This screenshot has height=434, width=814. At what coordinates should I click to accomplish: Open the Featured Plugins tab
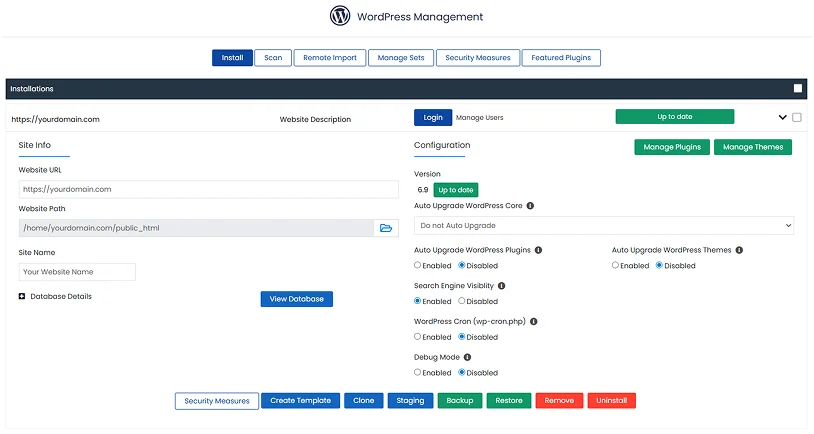coord(561,58)
